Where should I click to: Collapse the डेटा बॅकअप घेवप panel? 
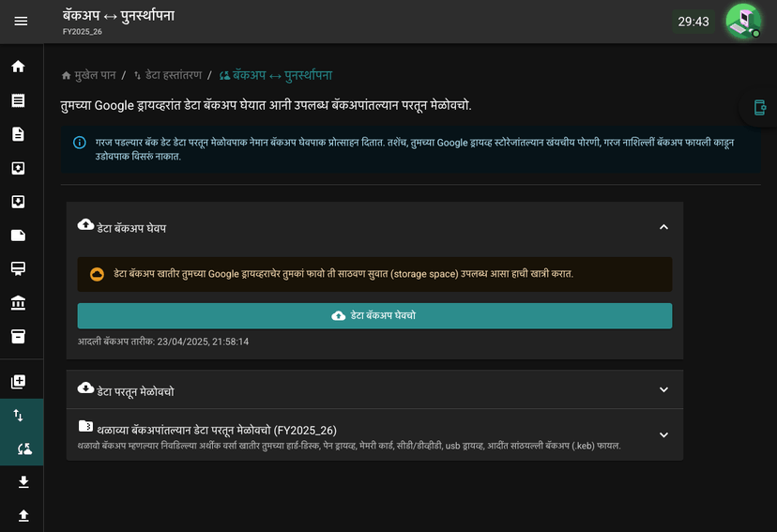click(x=663, y=227)
